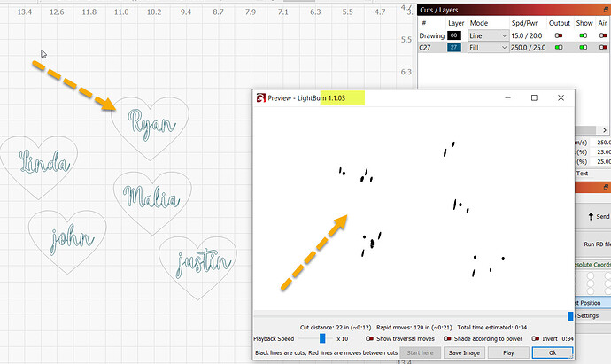Viewport: 611px width, 364px height.
Task: Select the Ryan text in workspace
Action: pyautogui.click(x=151, y=124)
